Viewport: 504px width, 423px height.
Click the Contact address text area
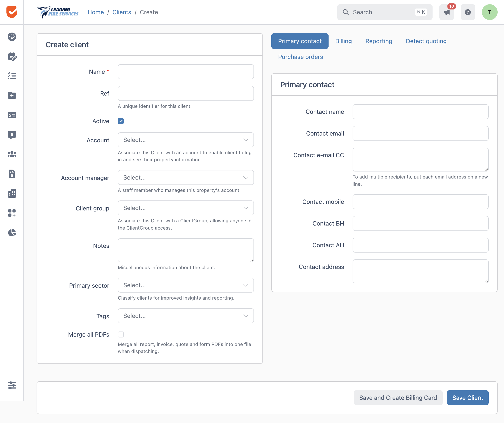[420, 271]
